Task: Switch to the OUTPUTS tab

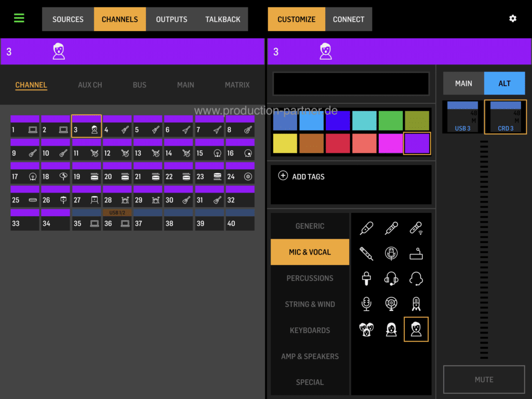Action: click(171, 19)
